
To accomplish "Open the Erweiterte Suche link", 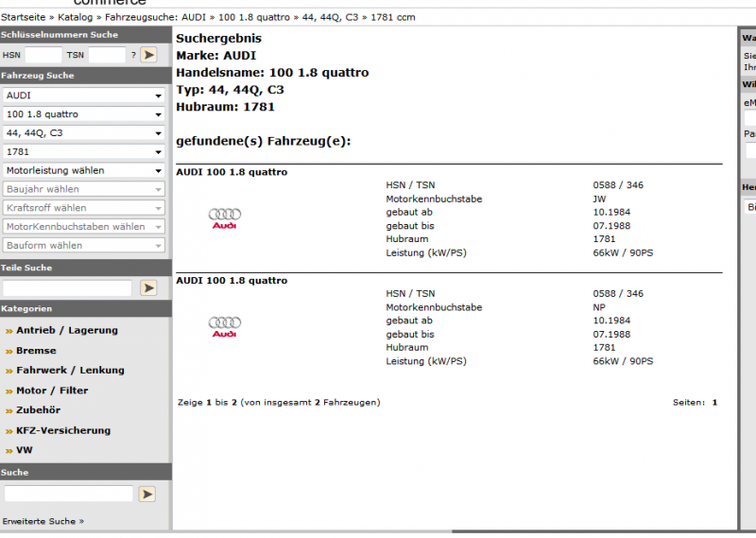I will (43, 521).
